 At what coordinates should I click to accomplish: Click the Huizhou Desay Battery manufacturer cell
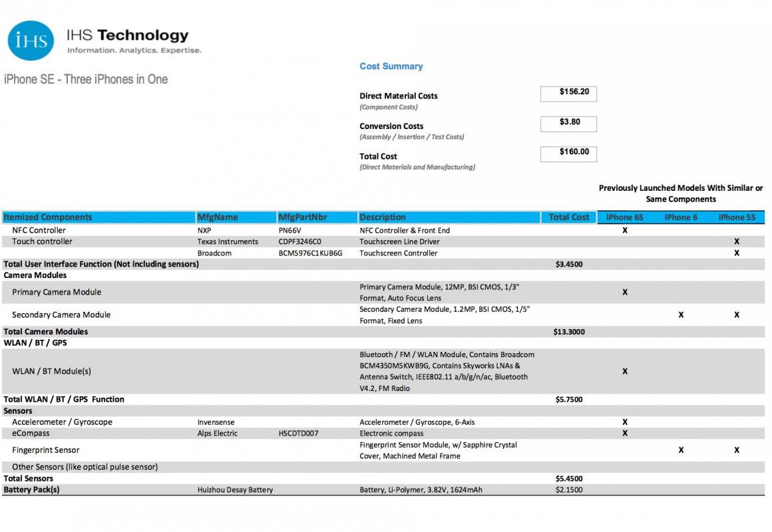click(235, 490)
